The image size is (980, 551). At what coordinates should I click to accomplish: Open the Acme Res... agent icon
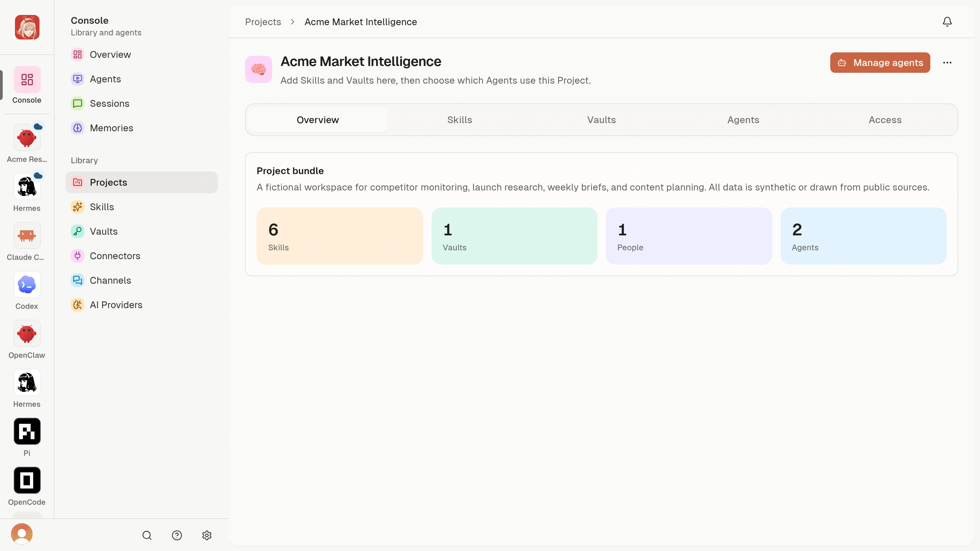[27, 137]
